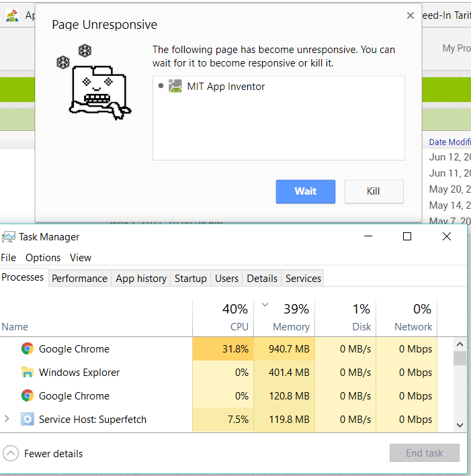471x476 pixels.
Task: Select the Service Host: Superfetch row
Action: tap(218, 420)
